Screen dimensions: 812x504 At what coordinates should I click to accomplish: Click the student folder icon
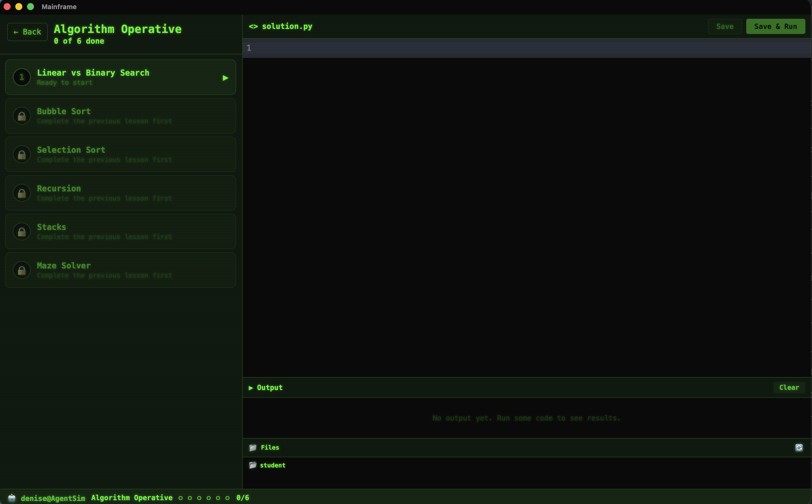253,465
